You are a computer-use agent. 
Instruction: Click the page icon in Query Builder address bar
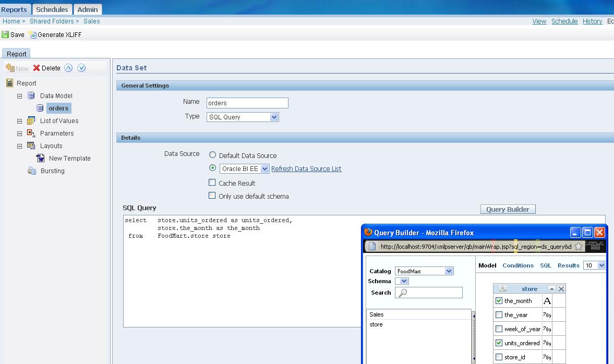point(372,246)
